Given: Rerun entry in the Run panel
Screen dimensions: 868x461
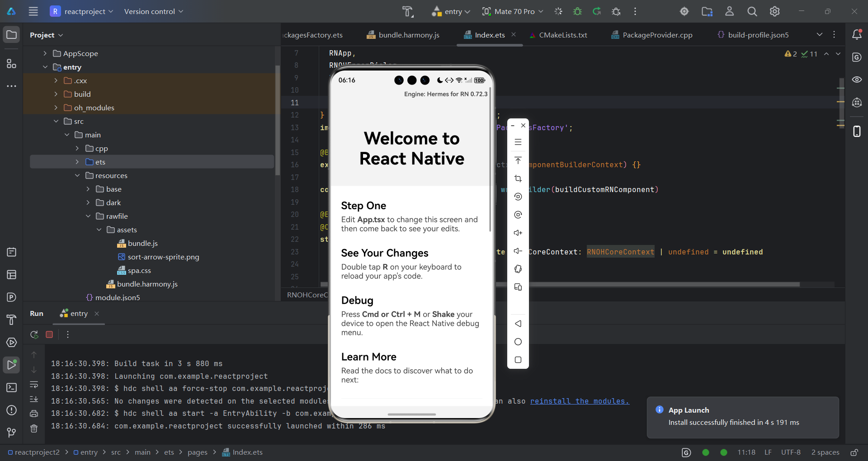Looking at the screenshot, I should pyautogui.click(x=34, y=334).
